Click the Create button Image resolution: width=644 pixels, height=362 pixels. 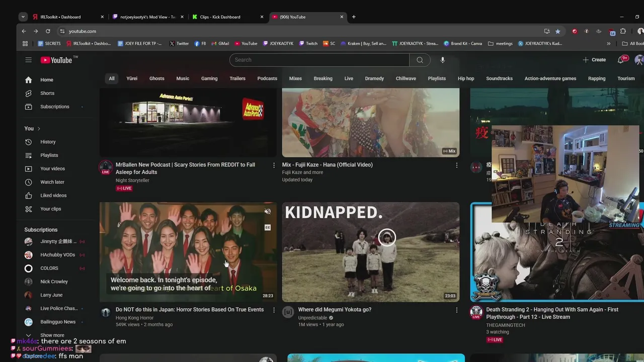(594, 60)
